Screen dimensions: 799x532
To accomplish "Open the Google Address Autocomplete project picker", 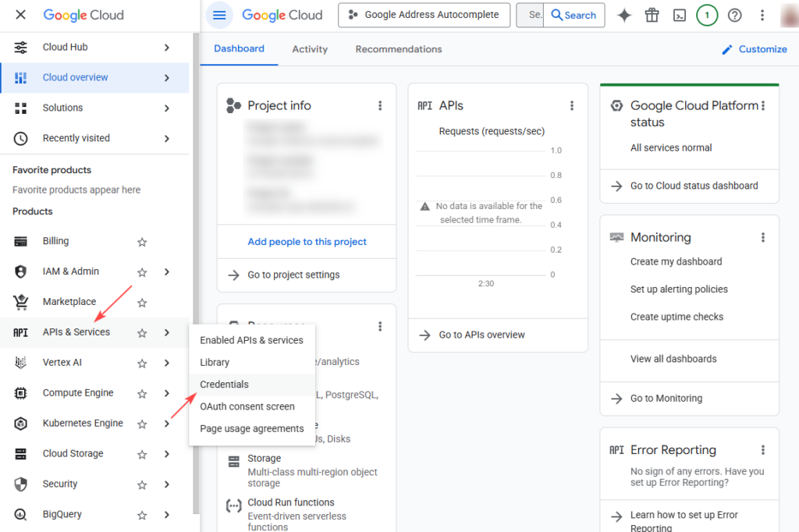I will pos(424,15).
